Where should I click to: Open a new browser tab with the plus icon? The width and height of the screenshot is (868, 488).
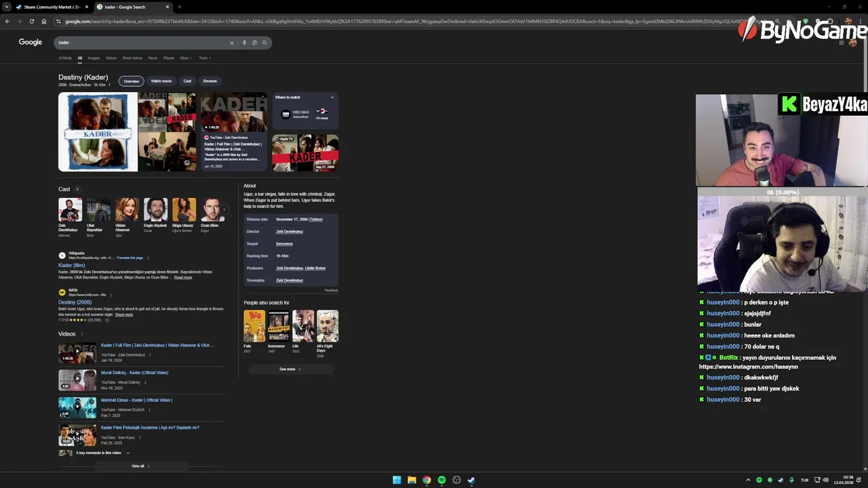tap(179, 7)
